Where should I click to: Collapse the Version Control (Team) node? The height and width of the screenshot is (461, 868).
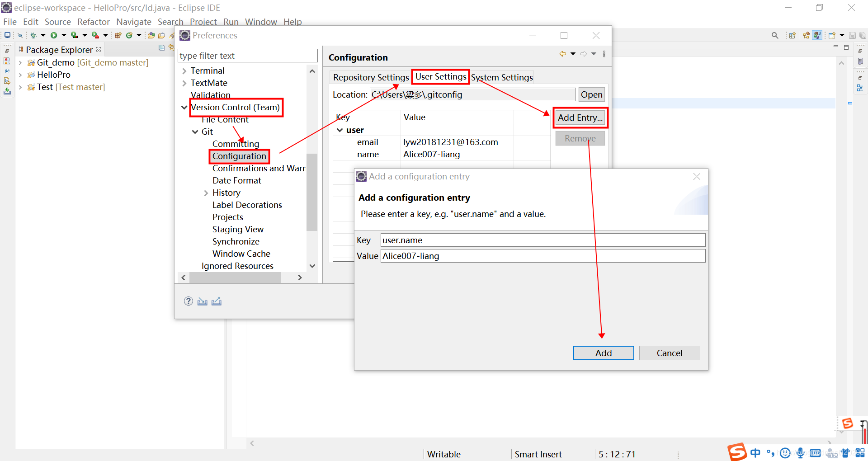(x=184, y=108)
